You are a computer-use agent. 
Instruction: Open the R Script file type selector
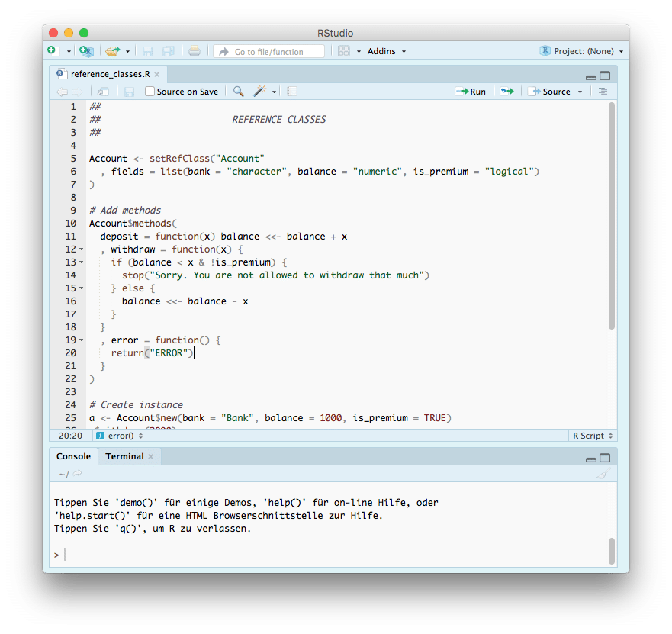click(x=593, y=436)
